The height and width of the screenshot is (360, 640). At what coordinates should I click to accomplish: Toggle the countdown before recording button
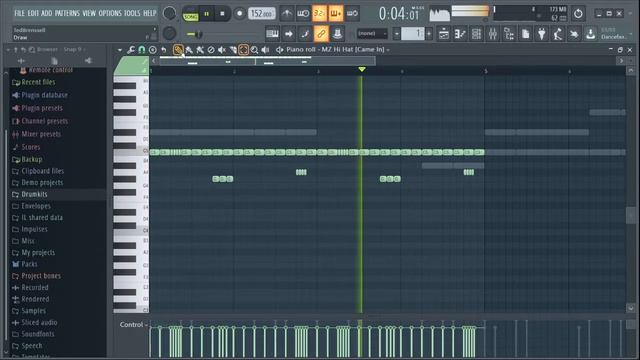320,13
